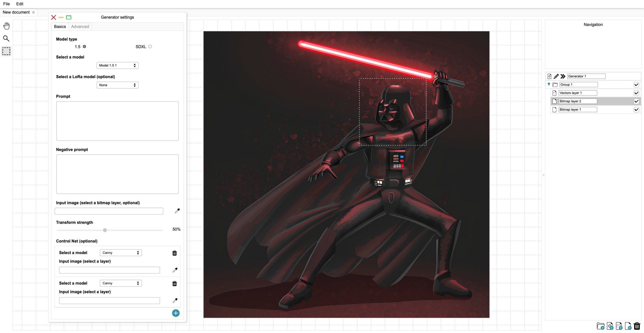Image resolution: width=644 pixels, height=333 pixels.
Task: Add another Control Net with plus button
Action: click(176, 313)
